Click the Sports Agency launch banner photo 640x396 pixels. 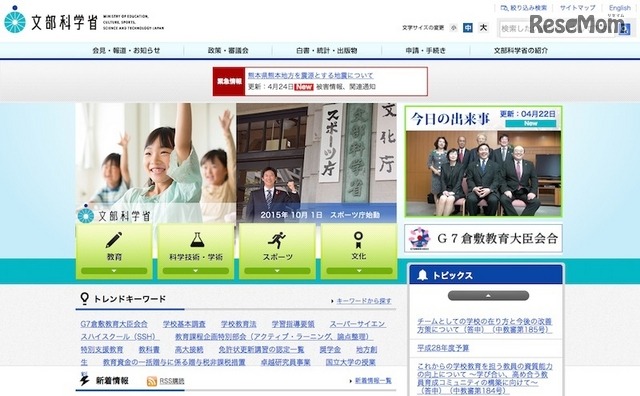316,162
